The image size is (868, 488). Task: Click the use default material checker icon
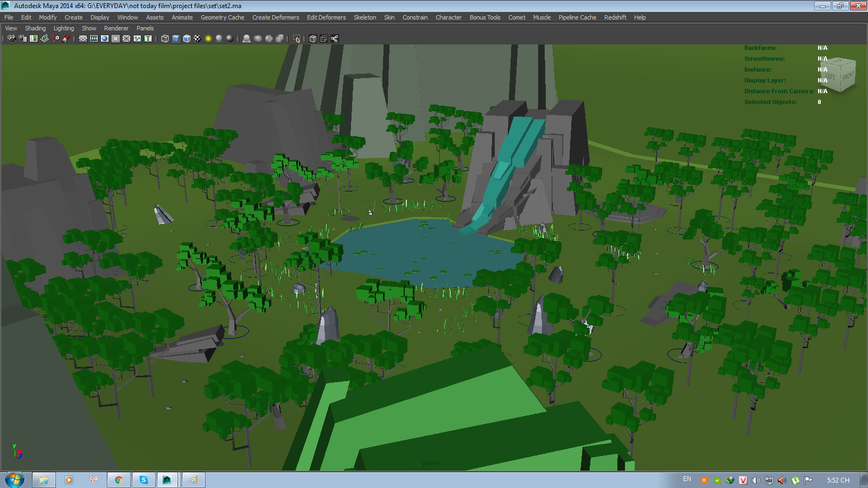199,38
